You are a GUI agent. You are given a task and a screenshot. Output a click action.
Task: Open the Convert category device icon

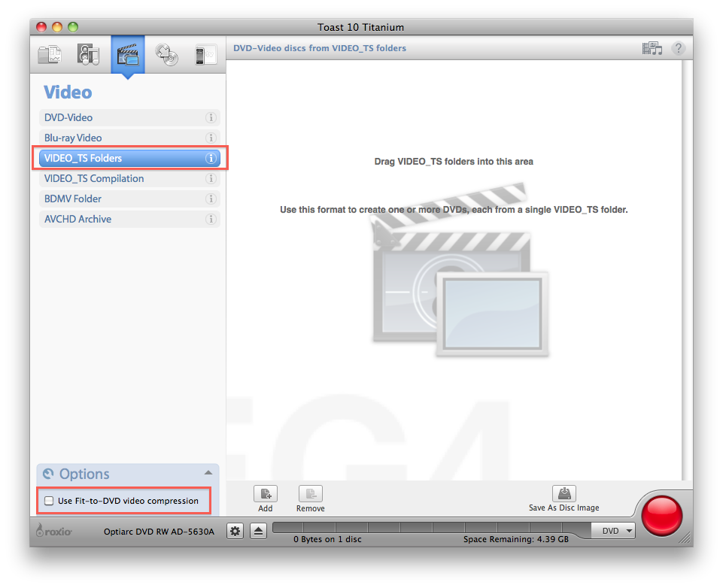[205, 55]
